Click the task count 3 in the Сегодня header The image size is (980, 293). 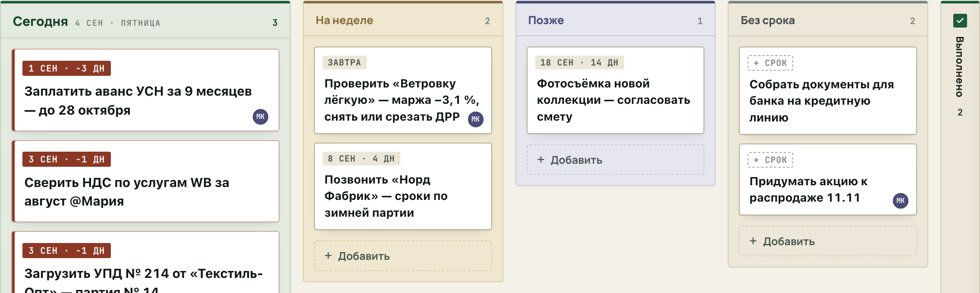[x=275, y=23]
